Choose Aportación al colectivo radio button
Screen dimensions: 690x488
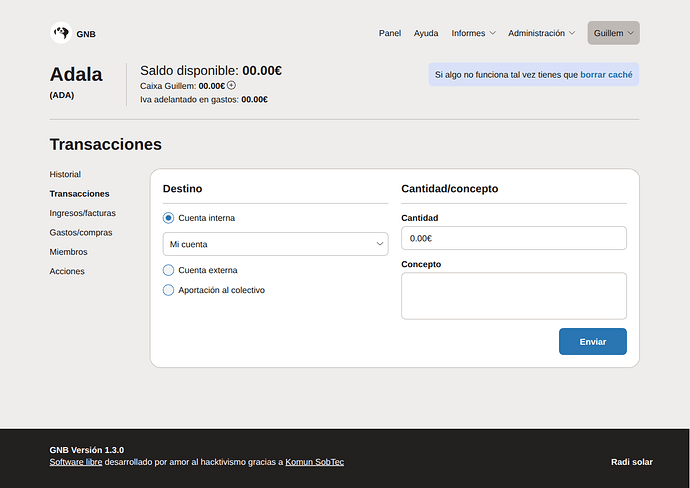click(x=168, y=290)
